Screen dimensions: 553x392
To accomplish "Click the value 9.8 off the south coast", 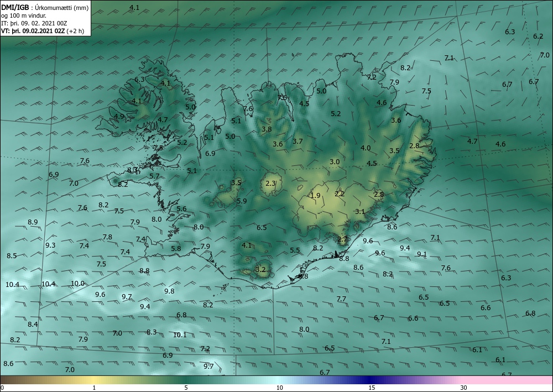I will pyautogui.click(x=169, y=291).
